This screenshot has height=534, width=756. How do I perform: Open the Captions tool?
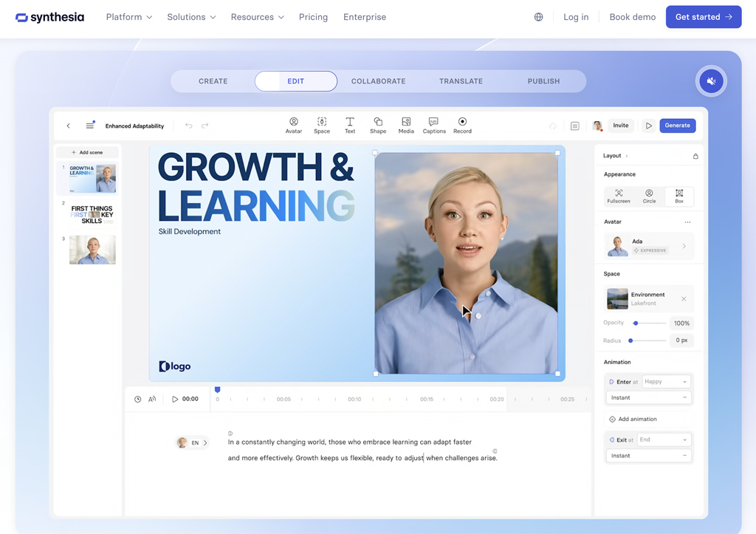point(434,122)
